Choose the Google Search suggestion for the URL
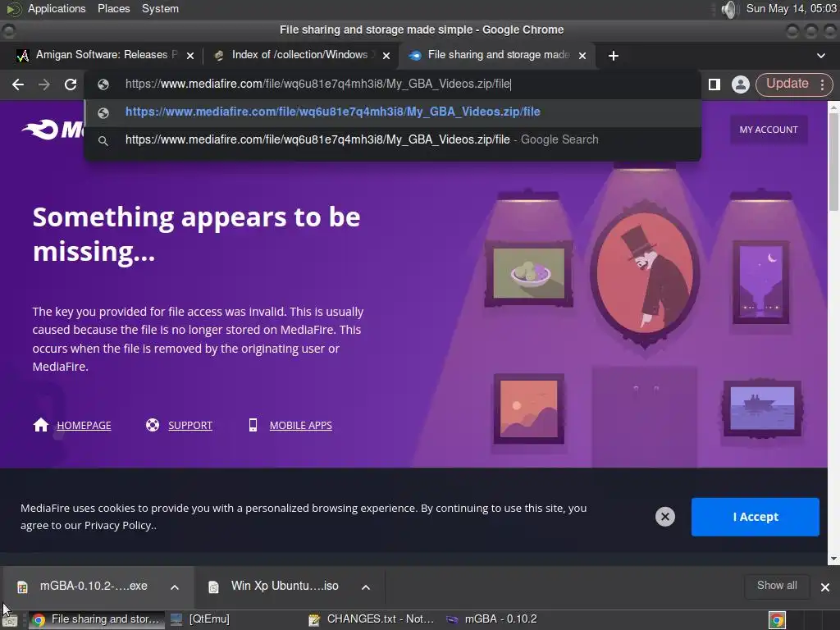The height and width of the screenshot is (630, 840). pyautogui.click(x=393, y=139)
